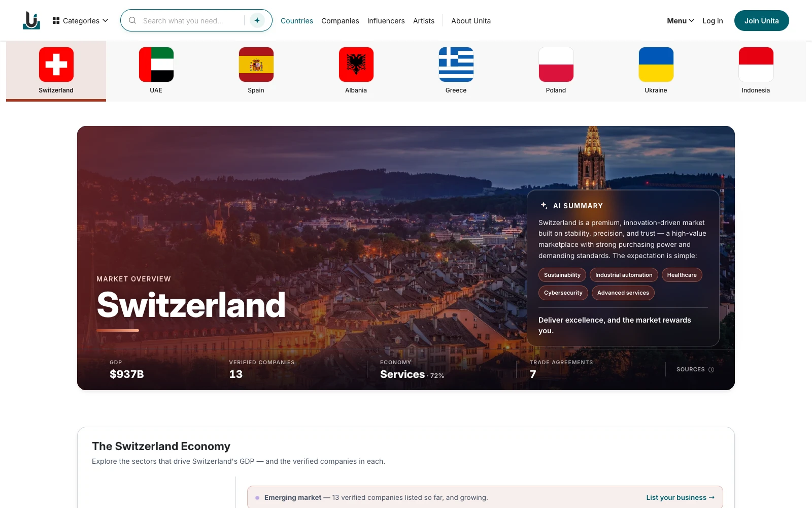
Task: Select the Indonesia flag icon
Action: click(x=756, y=65)
